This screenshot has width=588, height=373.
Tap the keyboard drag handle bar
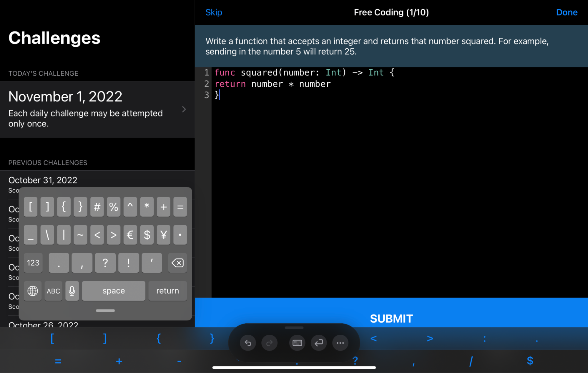click(105, 311)
